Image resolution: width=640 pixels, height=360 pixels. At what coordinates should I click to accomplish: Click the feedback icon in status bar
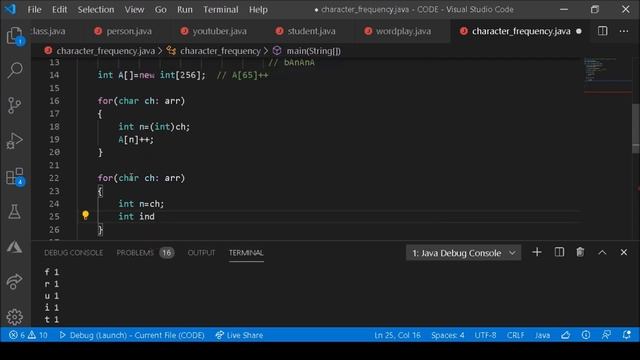coord(606,335)
